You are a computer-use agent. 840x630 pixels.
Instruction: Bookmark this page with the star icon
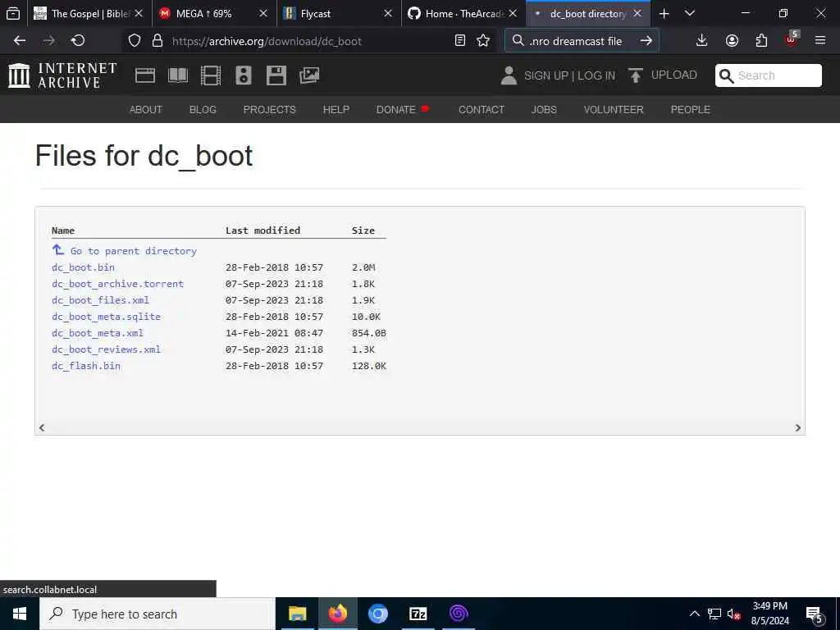483,41
